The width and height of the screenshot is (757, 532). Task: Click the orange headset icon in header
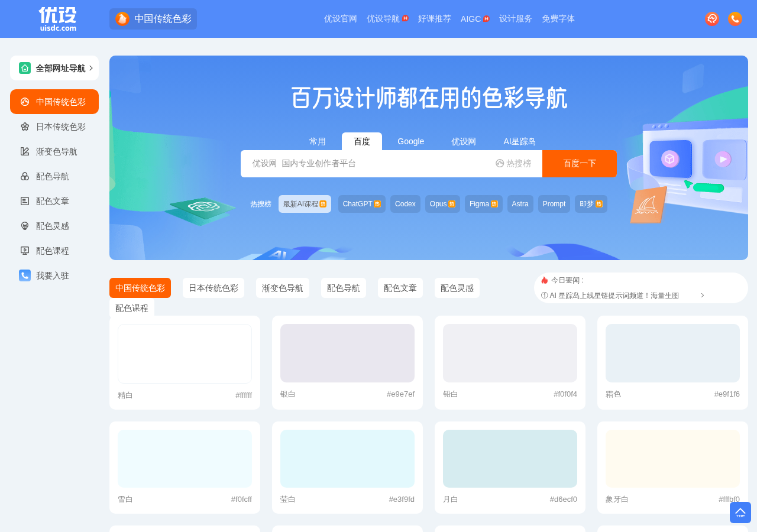[x=712, y=19]
